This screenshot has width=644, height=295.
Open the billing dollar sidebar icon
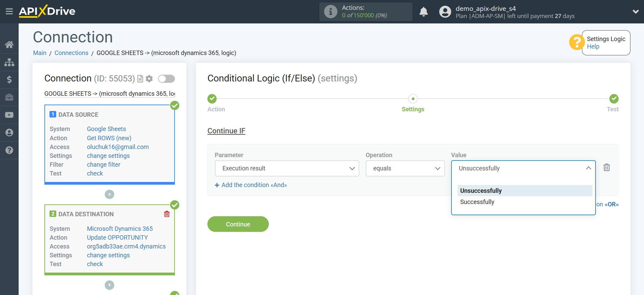pyautogui.click(x=9, y=80)
